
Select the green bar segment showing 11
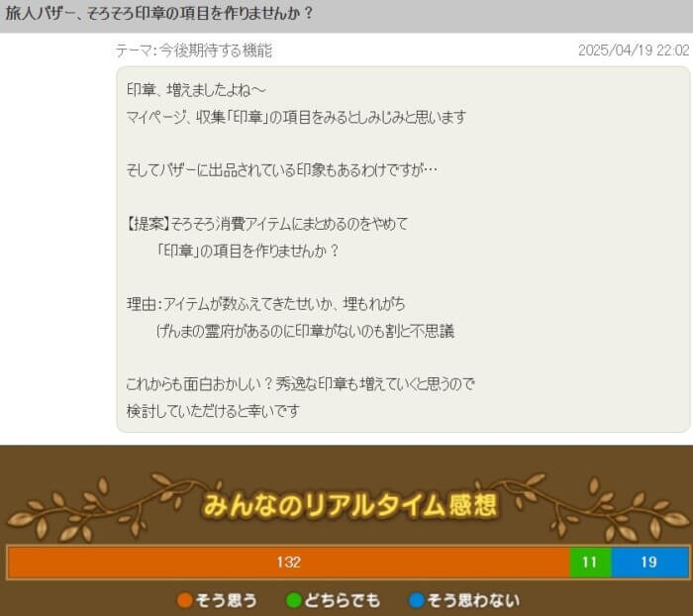coord(590,563)
